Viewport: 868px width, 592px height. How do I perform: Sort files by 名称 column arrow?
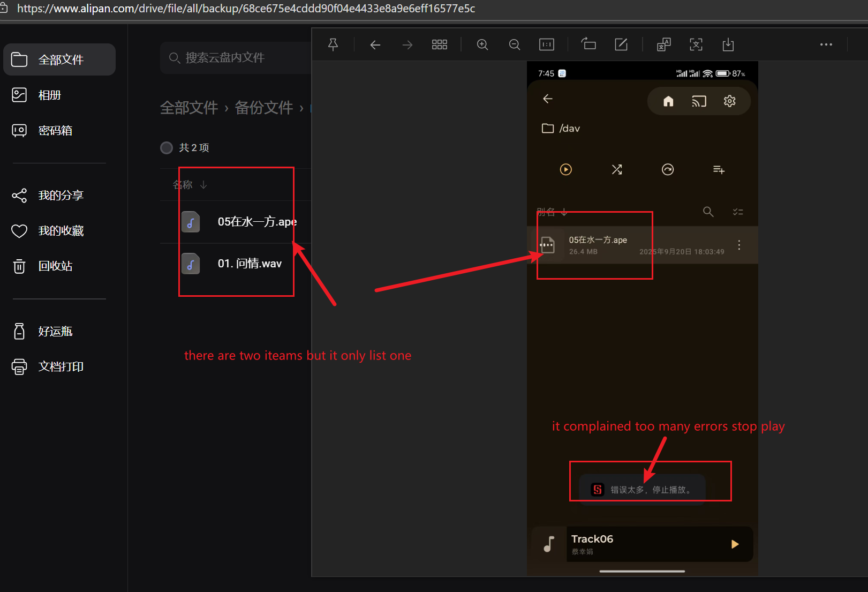pyautogui.click(x=203, y=185)
